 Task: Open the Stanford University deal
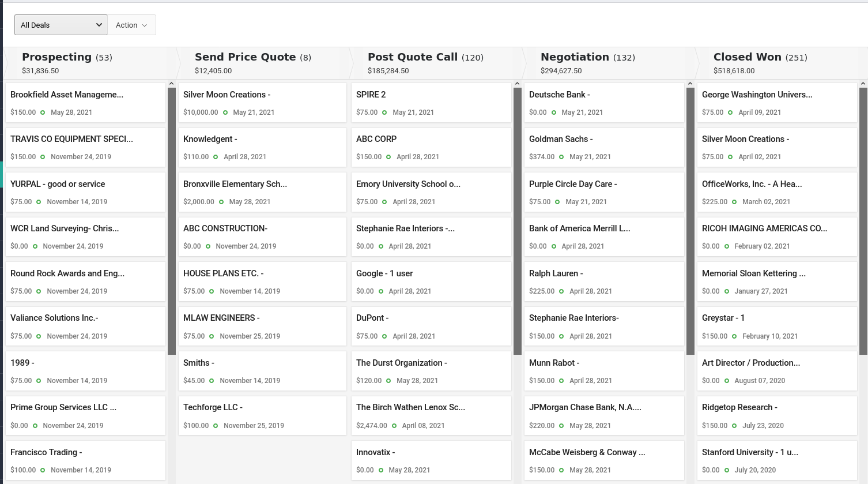point(777,460)
